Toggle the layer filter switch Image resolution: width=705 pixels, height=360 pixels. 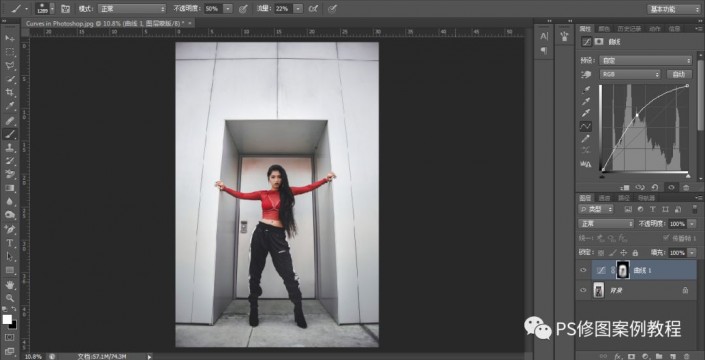pos(694,209)
